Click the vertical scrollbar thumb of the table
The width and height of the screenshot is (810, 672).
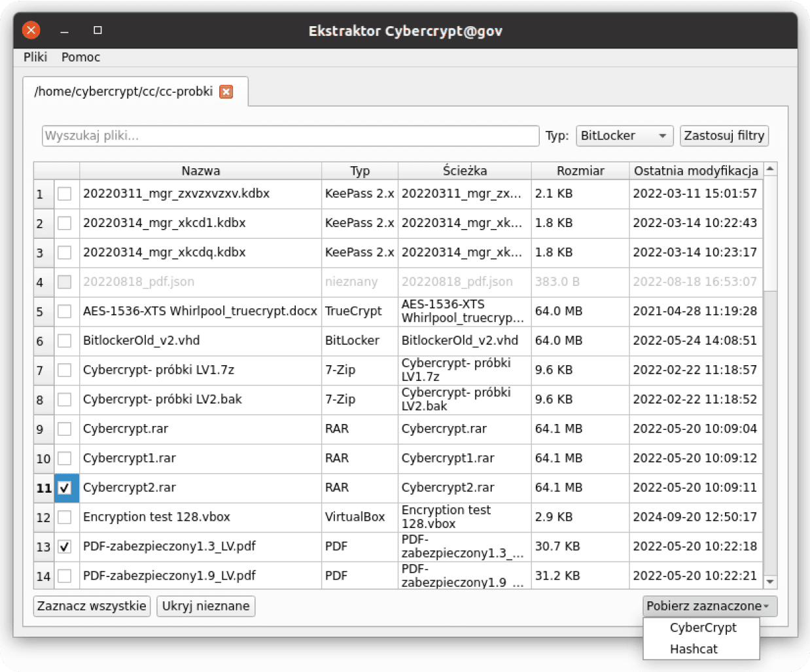click(x=770, y=233)
